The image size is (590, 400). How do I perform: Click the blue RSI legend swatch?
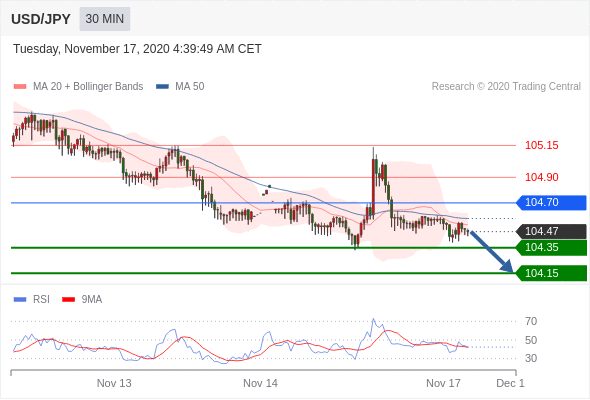point(20,300)
